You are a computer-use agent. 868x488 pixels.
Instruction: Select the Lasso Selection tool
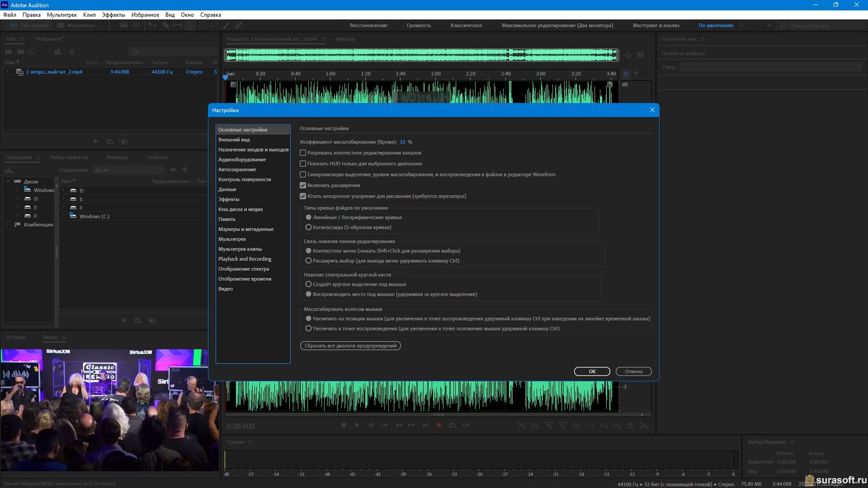214,25
